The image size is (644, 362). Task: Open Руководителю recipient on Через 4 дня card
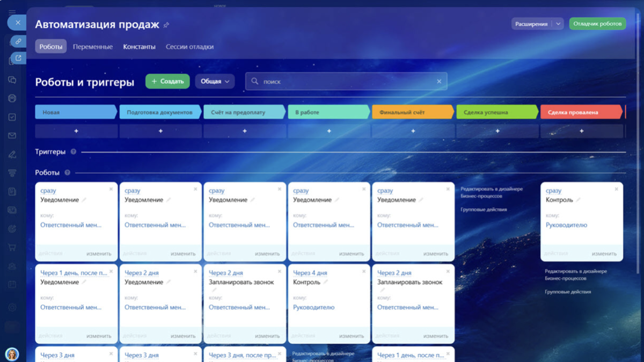pyautogui.click(x=313, y=307)
